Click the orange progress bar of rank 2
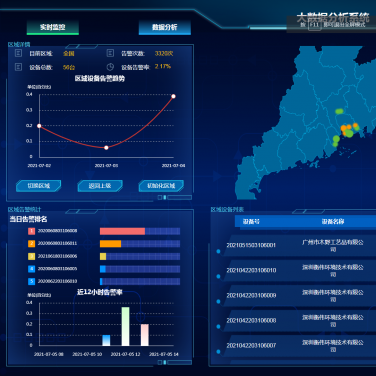376x376 pixels. (110, 244)
